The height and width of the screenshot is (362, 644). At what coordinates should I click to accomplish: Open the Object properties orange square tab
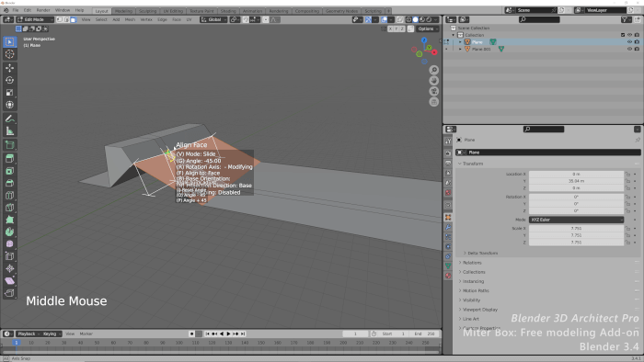[x=448, y=217]
